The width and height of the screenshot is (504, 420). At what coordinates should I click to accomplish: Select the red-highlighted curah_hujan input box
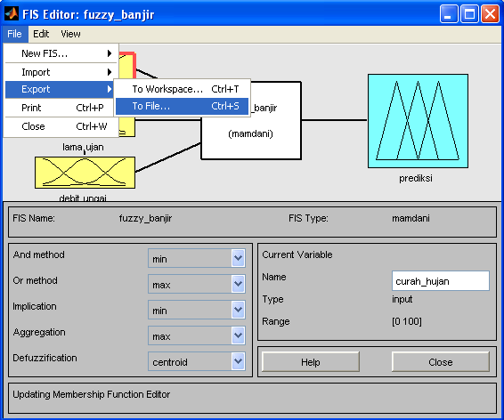[127, 65]
